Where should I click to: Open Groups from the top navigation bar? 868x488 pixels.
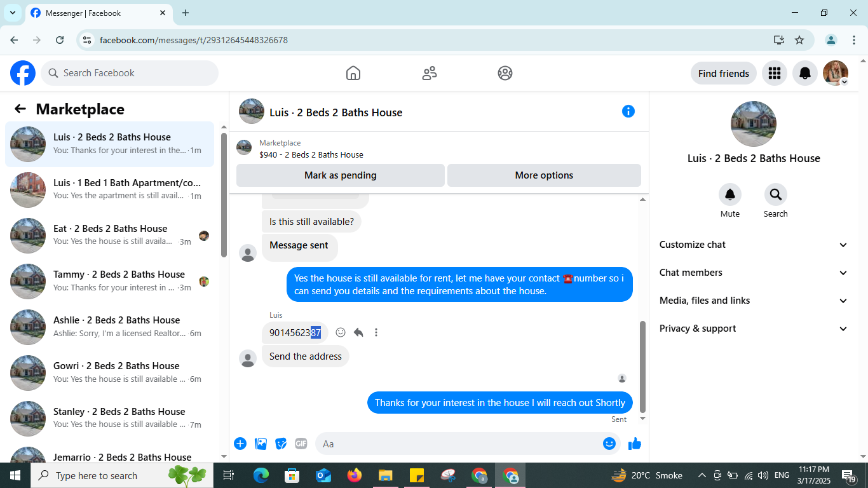[505, 73]
